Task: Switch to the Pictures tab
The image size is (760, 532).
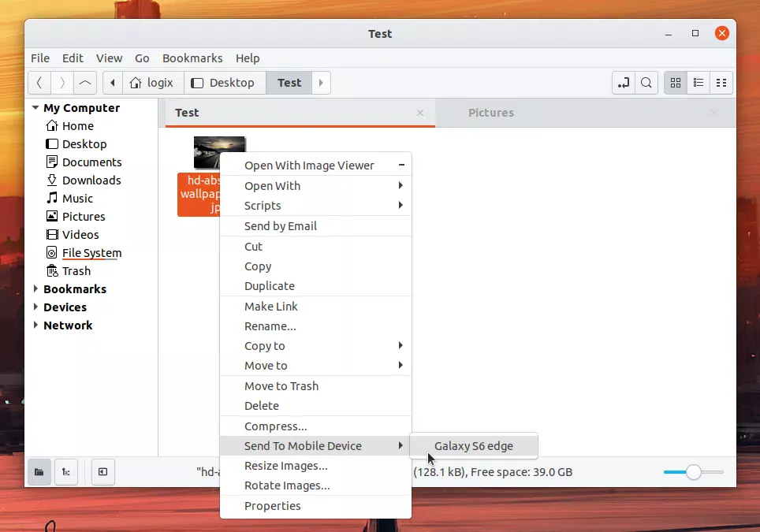Action: [x=491, y=113]
